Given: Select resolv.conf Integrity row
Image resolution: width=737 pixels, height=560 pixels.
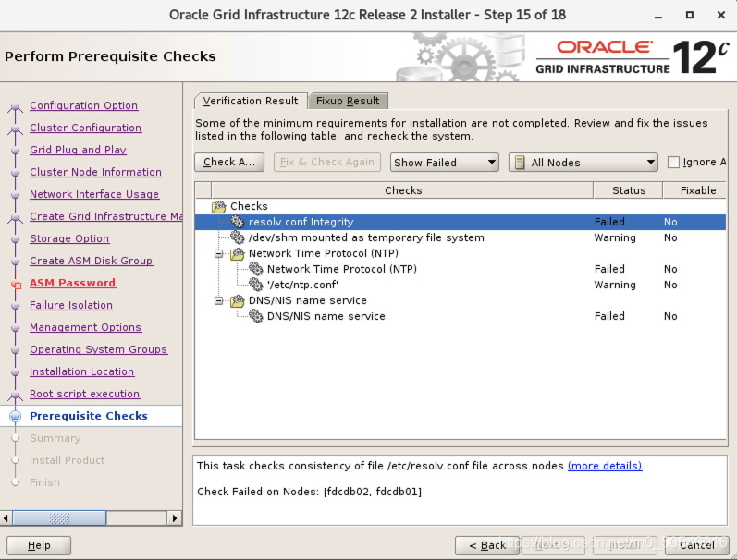Looking at the screenshot, I should tap(461, 222).
